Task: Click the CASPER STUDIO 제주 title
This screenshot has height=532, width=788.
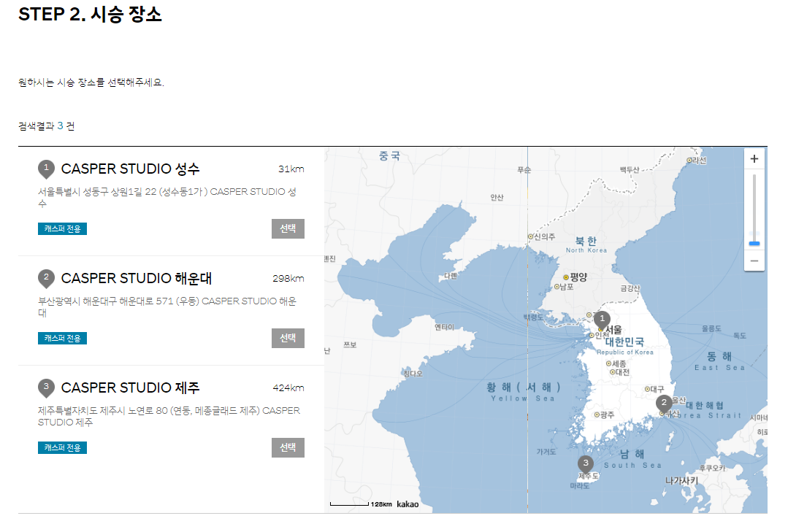Action: tap(131, 388)
